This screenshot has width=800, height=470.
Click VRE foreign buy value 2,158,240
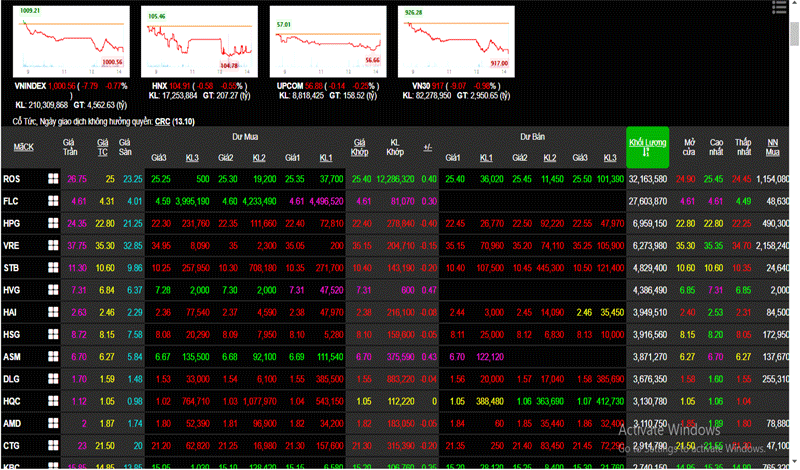pyautogui.click(x=772, y=245)
